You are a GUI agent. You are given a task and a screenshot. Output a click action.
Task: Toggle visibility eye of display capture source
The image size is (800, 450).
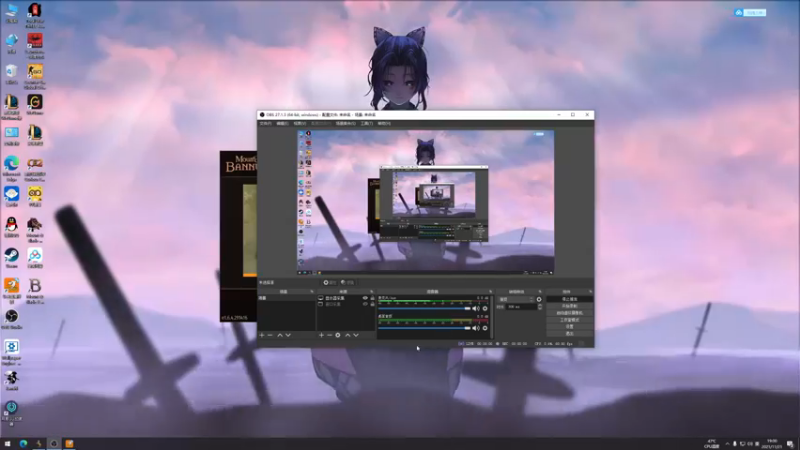[365, 298]
